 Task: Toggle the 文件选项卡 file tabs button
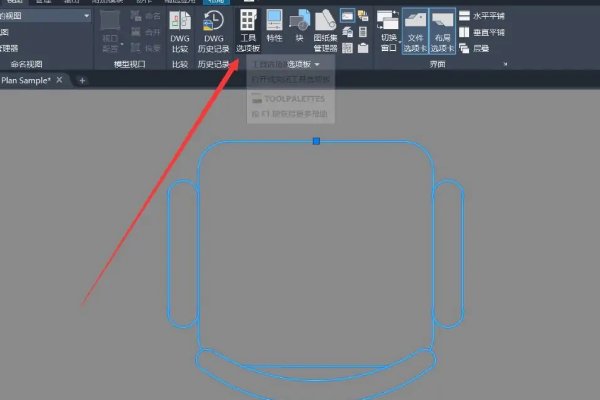click(416, 31)
